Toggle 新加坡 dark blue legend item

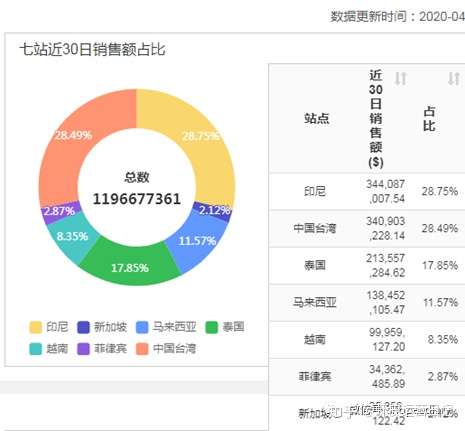pos(102,327)
